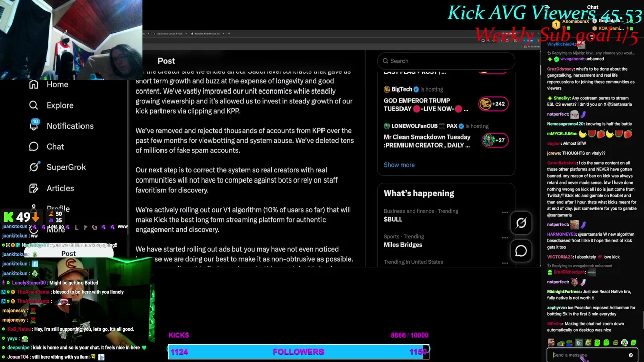Screen dimensions: 644x362
Task: Click the 8866 / 10000 kicks counter
Action: point(409,335)
